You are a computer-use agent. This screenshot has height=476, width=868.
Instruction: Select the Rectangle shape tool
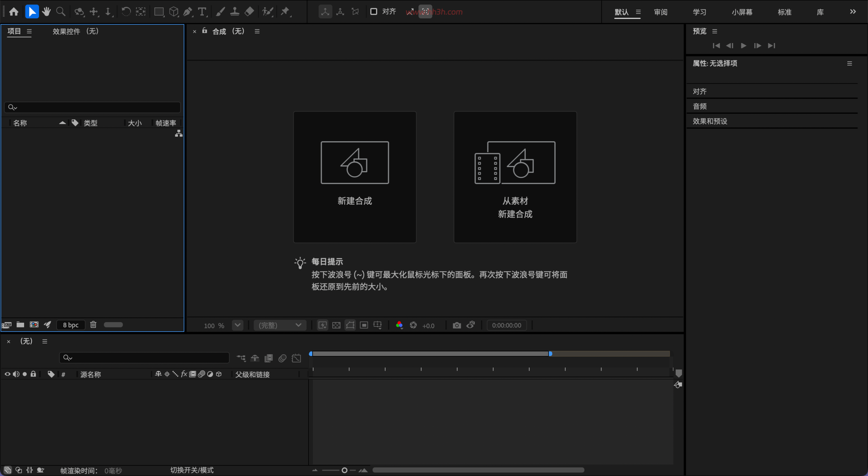(159, 12)
